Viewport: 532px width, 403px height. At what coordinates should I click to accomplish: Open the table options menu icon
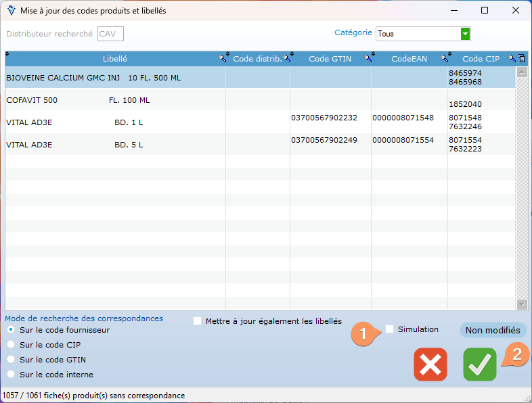pos(522,58)
